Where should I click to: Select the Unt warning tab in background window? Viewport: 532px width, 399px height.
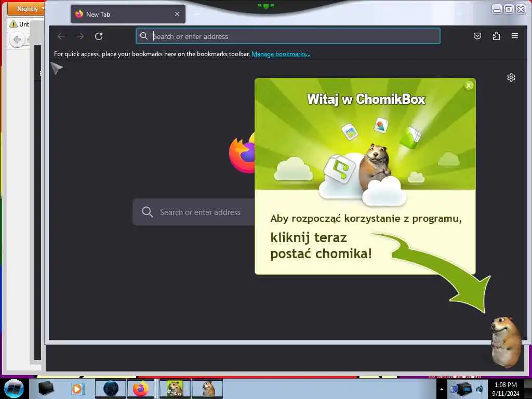click(x=20, y=24)
